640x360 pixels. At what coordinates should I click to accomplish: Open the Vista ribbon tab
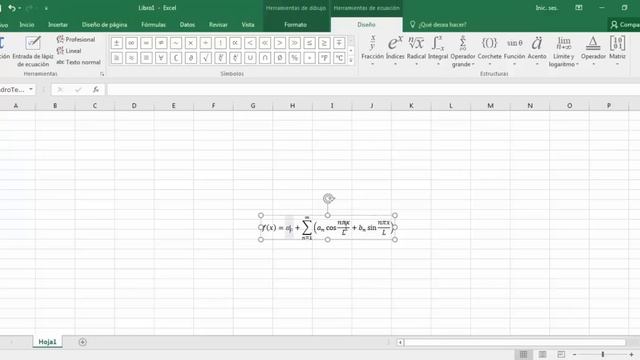(x=248, y=24)
